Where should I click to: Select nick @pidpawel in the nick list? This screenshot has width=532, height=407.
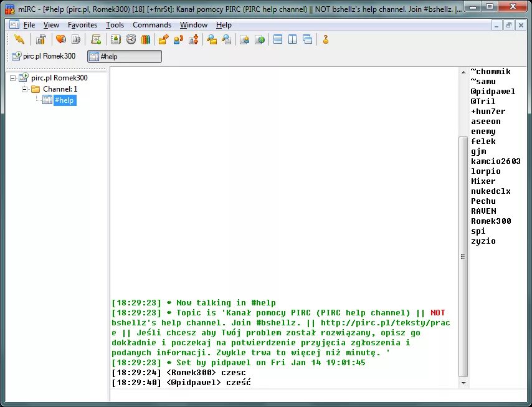(493, 92)
